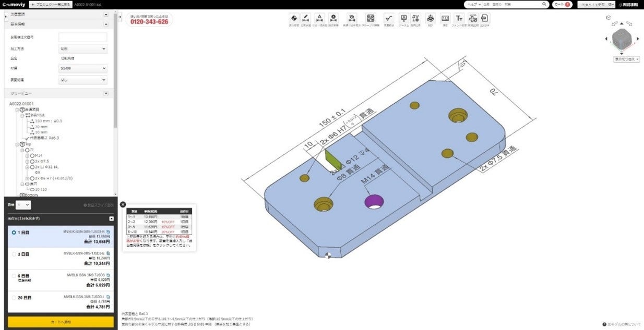The height and width of the screenshot is (330, 644).
Task: Open the material SS400 dropdown
Action: pos(82,68)
